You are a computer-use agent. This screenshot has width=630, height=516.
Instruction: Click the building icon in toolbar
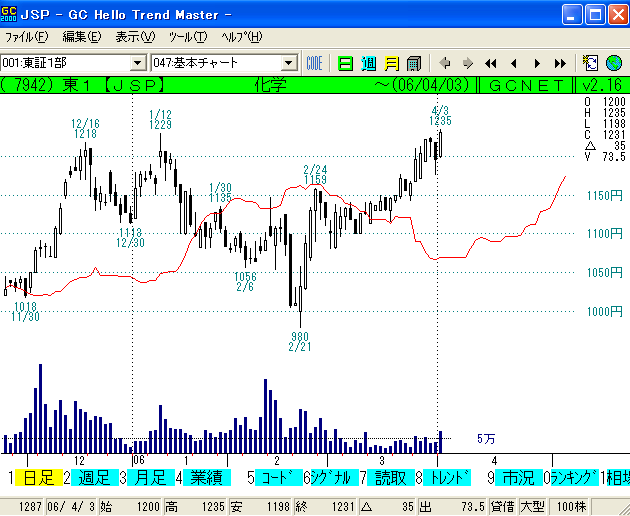click(x=413, y=62)
